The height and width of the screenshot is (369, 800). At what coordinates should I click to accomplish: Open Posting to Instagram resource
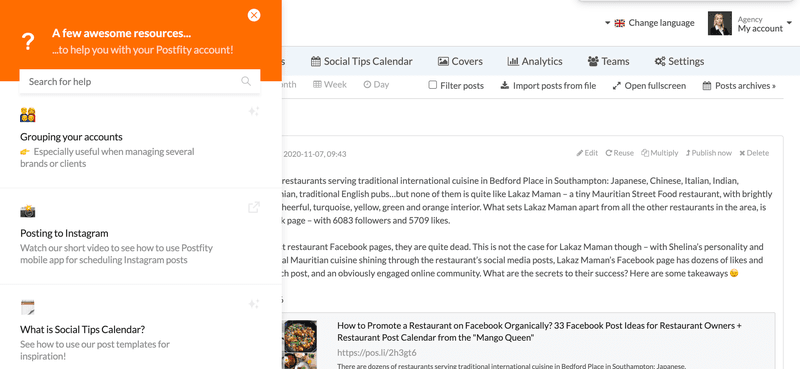point(64,233)
